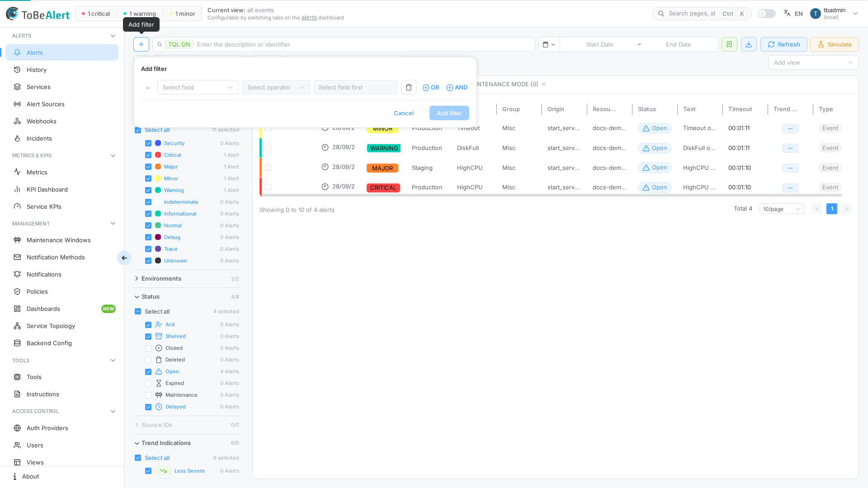Open Maintenance Windows page
Image resolution: width=868 pixels, height=488 pixels.
(x=62, y=240)
